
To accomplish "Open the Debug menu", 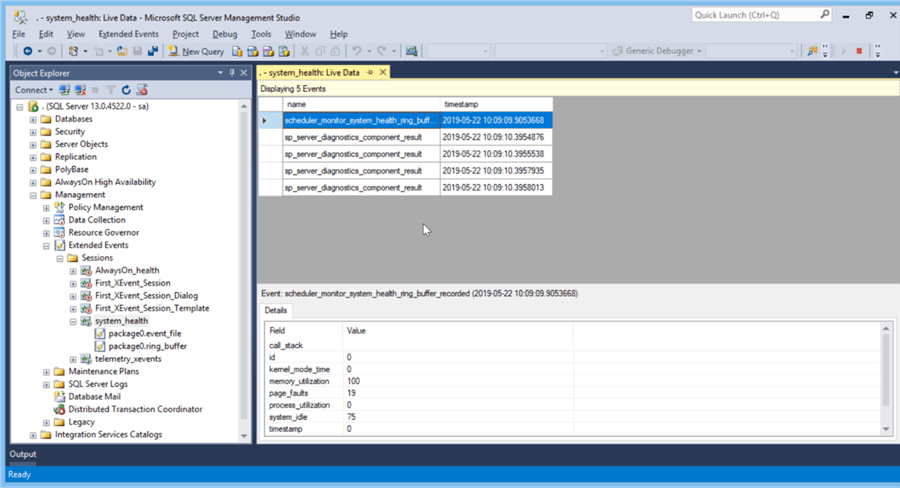I will (224, 34).
